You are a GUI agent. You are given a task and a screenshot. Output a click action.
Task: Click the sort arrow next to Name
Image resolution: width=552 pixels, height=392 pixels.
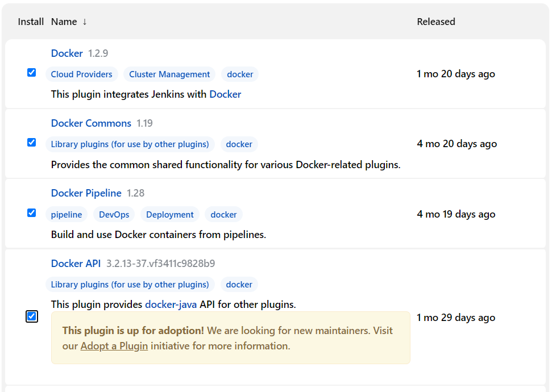[x=85, y=22]
